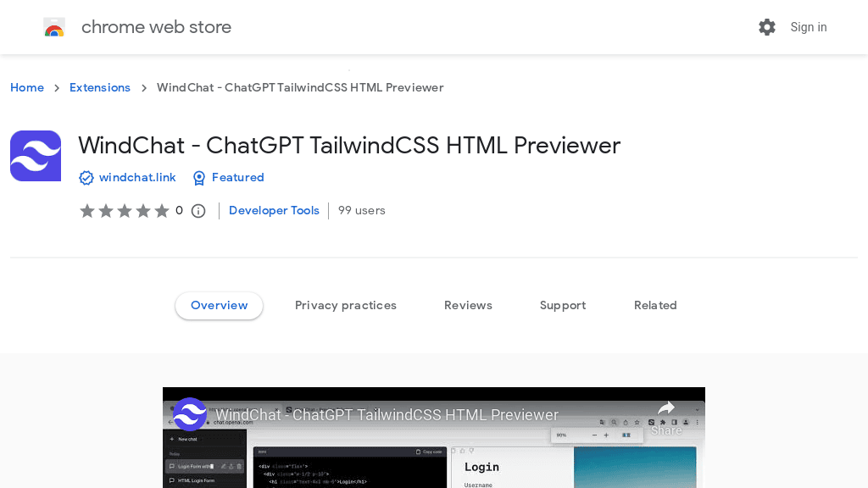Click the five-star rating row

tap(124, 211)
